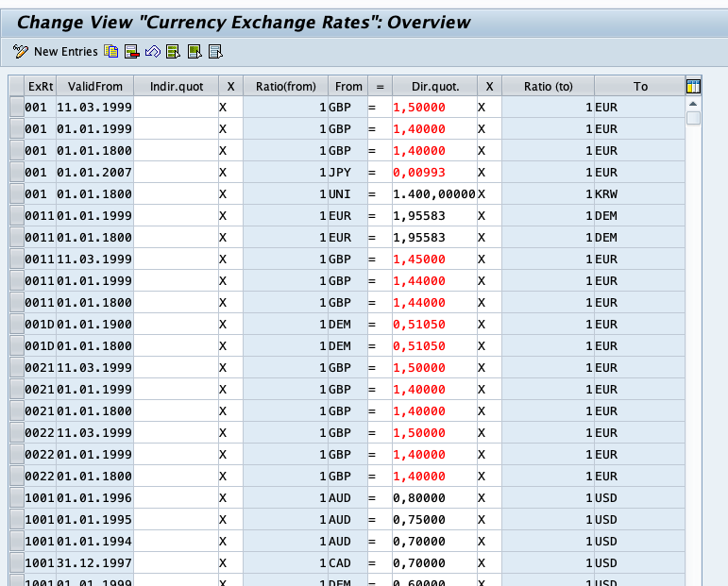Click the Ratio (to) column header
728x586 pixels.
[x=549, y=86]
